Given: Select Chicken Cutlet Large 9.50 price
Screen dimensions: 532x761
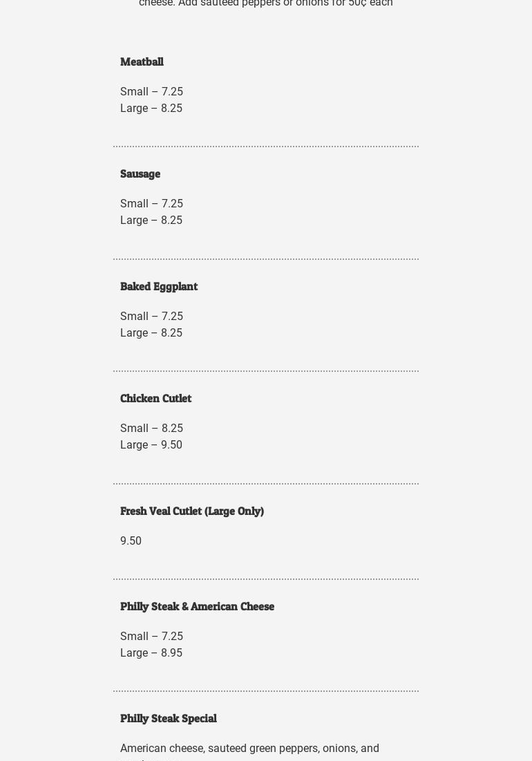Looking at the screenshot, I should pos(151,445).
